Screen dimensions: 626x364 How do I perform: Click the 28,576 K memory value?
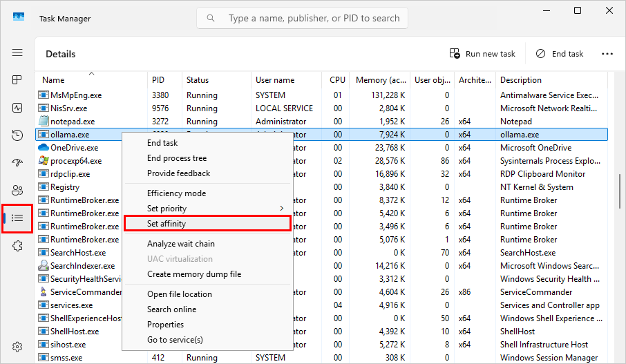390,161
